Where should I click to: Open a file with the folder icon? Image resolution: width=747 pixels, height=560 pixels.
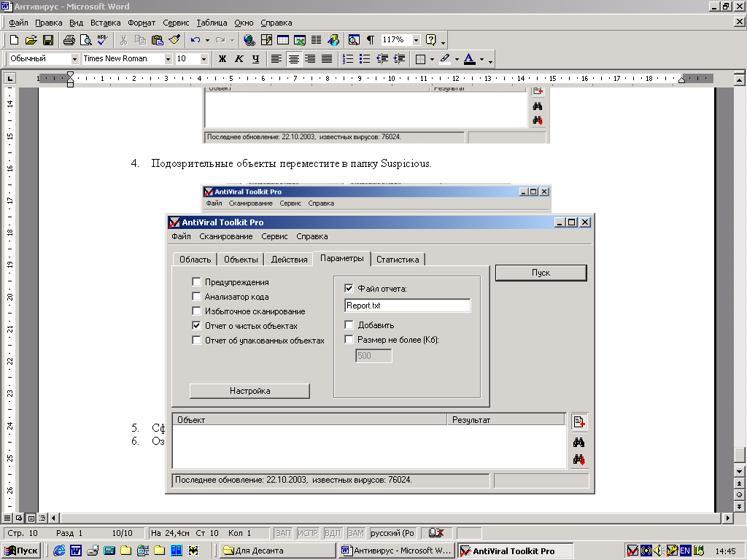click(31, 40)
